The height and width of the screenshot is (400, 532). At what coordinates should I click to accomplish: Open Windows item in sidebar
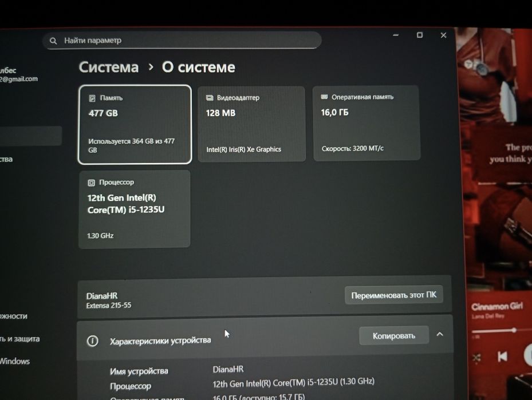(14, 361)
